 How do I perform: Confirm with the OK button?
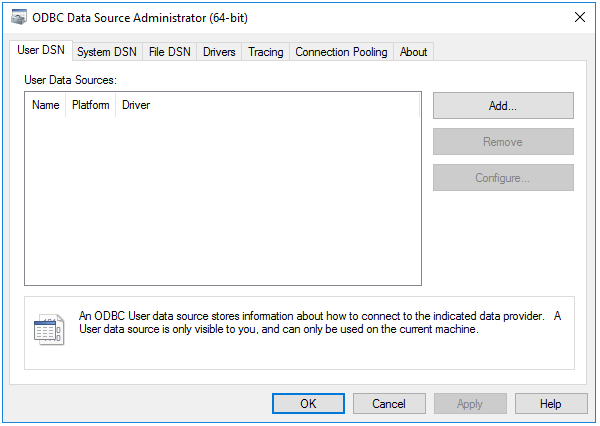coord(308,404)
